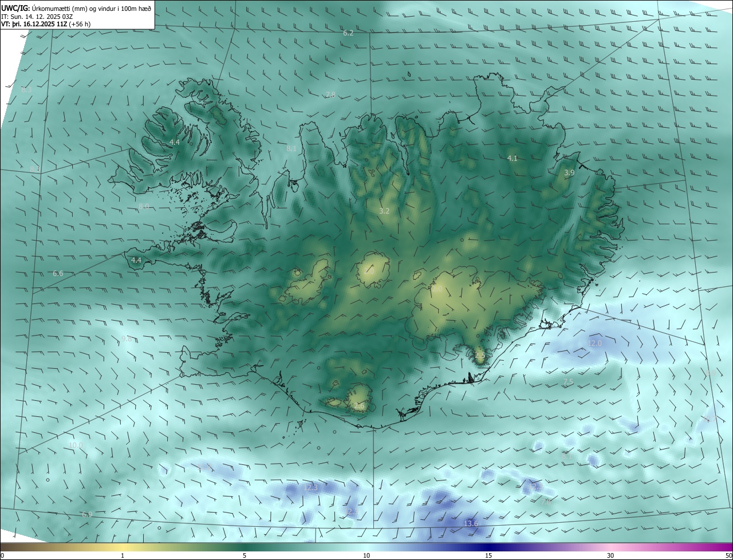Click the 2.6 value label on the map
Image resolution: width=733 pixels, height=560 pixels.
[360, 406]
